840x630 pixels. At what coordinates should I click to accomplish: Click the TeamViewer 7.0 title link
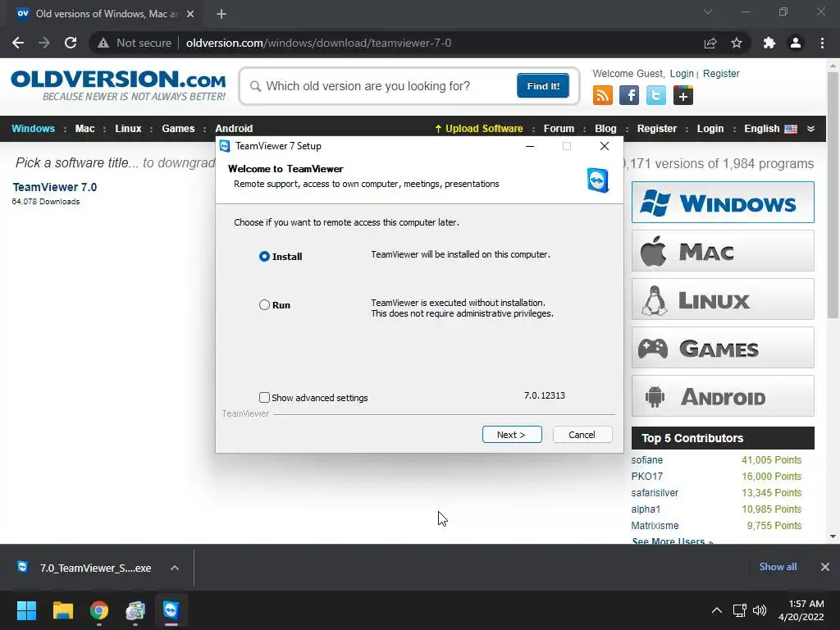pos(55,187)
